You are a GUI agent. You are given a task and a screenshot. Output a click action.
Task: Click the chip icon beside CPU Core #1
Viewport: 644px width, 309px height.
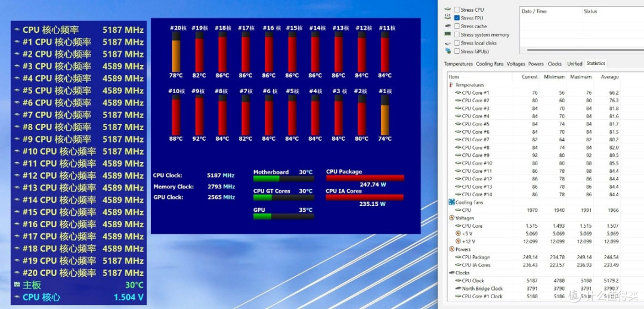pyautogui.click(x=458, y=93)
